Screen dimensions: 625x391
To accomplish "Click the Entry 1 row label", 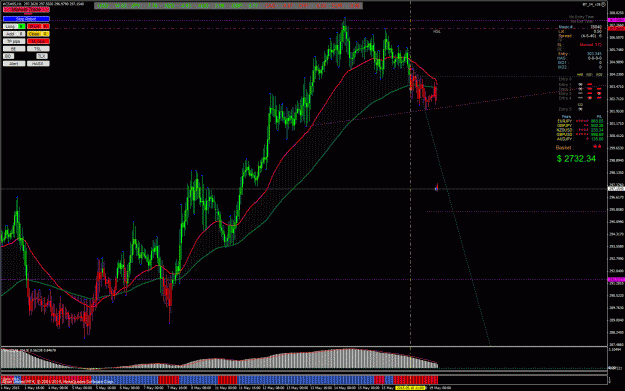I will point(565,84).
